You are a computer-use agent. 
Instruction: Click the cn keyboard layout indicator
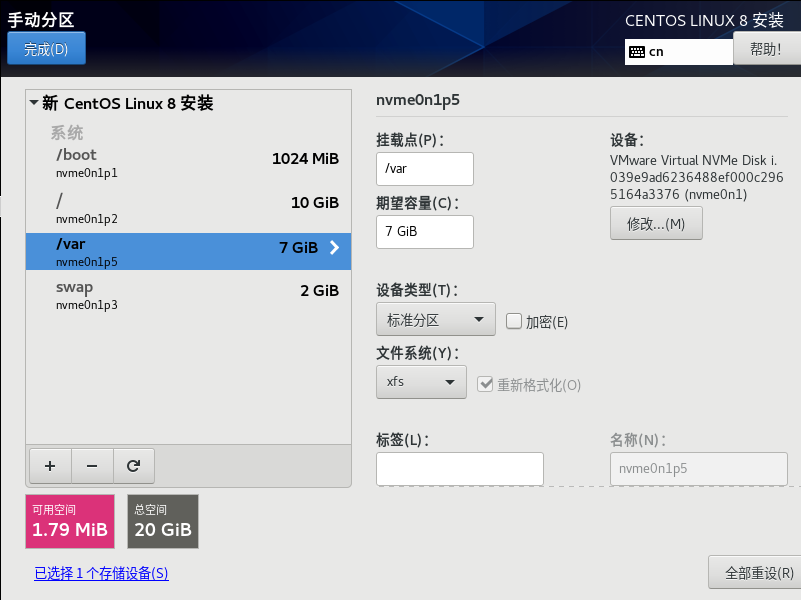(678, 52)
